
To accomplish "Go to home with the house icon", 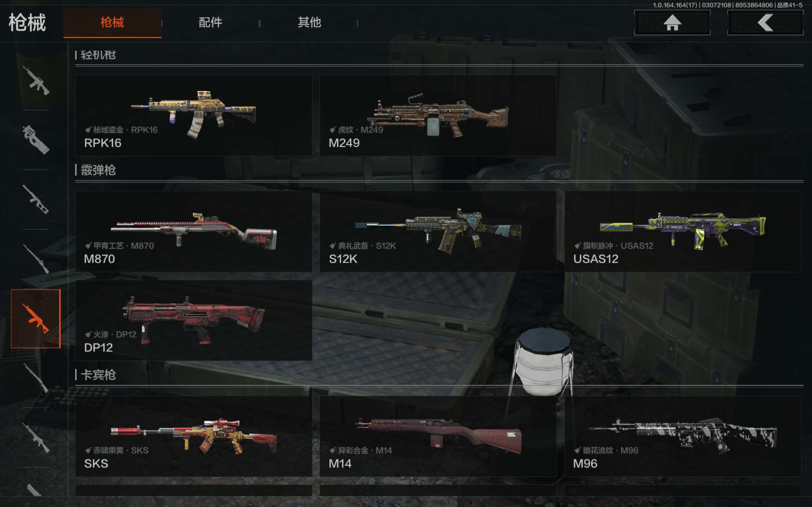I will [672, 23].
